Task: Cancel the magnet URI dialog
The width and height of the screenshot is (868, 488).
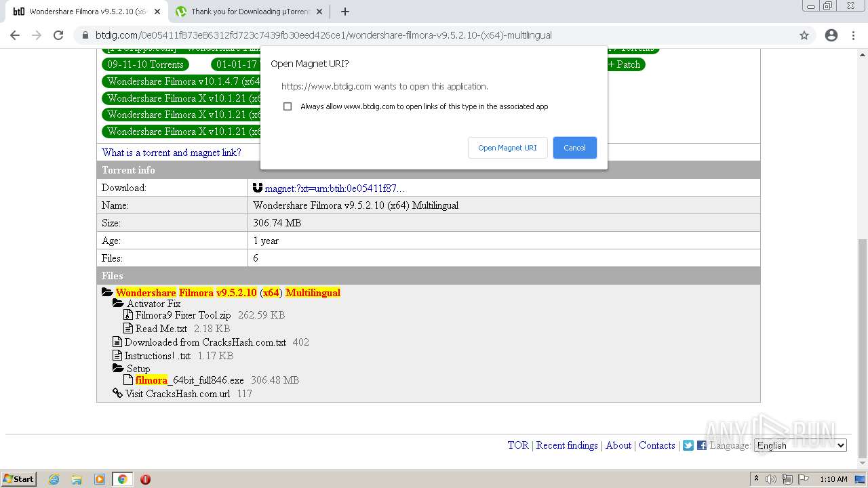Action: pyautogui.click(x=574, y=148)
